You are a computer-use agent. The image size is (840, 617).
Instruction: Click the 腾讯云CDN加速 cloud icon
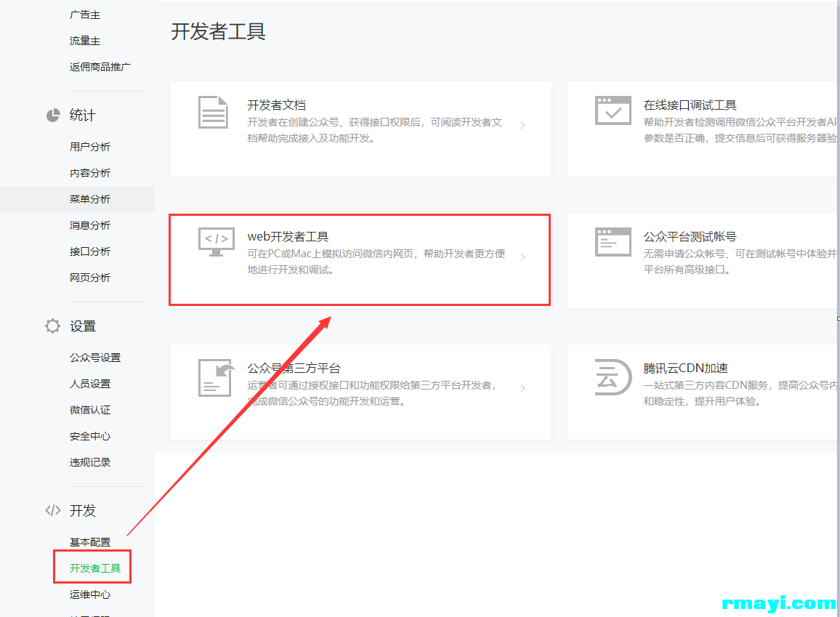tap(613, 377)
